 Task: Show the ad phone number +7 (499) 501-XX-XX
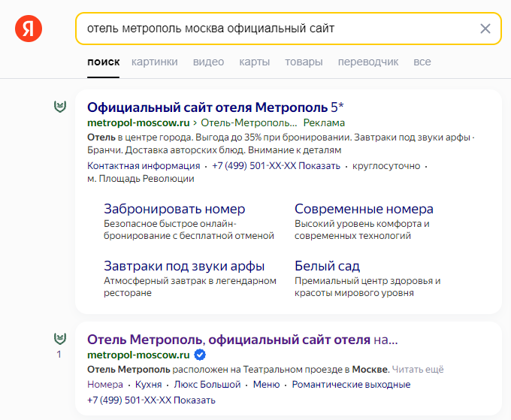click(276, 166)
